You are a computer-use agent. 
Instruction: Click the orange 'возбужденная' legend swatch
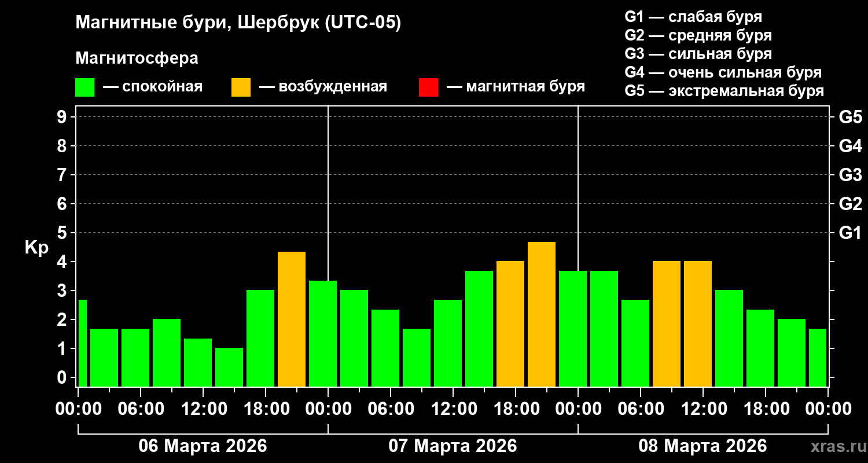[241, 87]
